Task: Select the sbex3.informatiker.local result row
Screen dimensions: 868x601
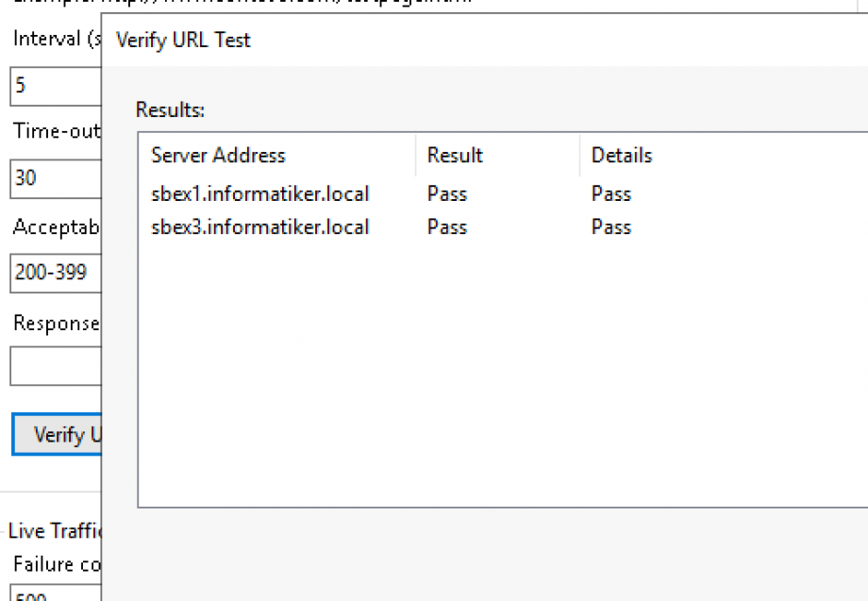Action: [259, 226]
